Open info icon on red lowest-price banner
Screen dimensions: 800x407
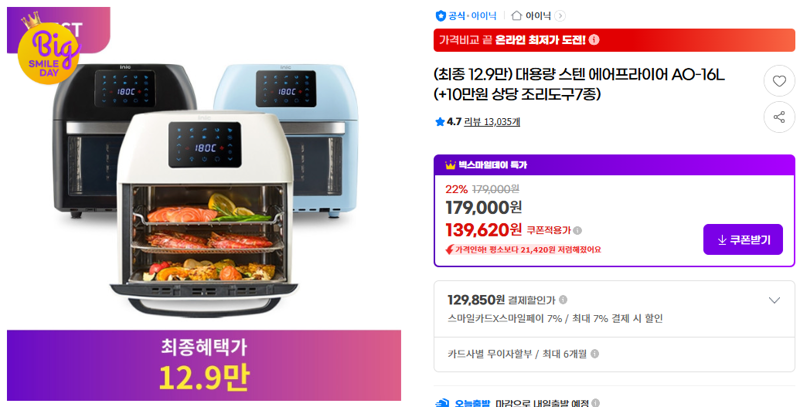[594, 40]
